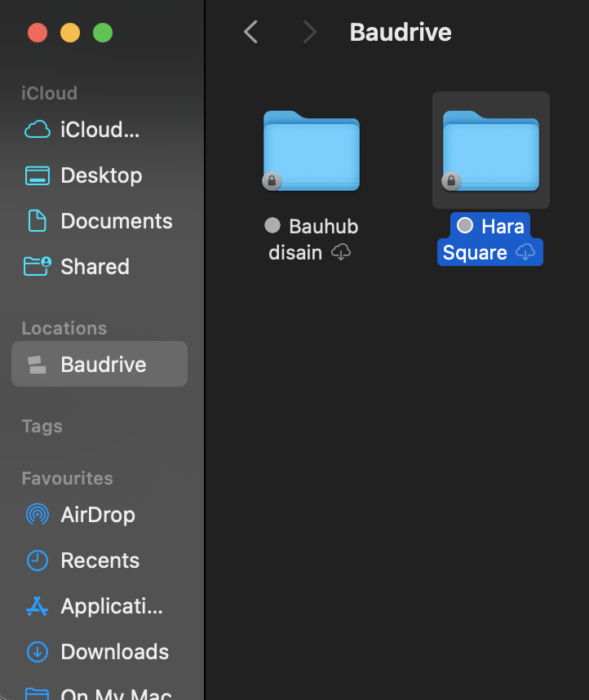Screen dimensions: 589x700
Task: Select the Hara Square folder icon
Action: pos(490,151)
